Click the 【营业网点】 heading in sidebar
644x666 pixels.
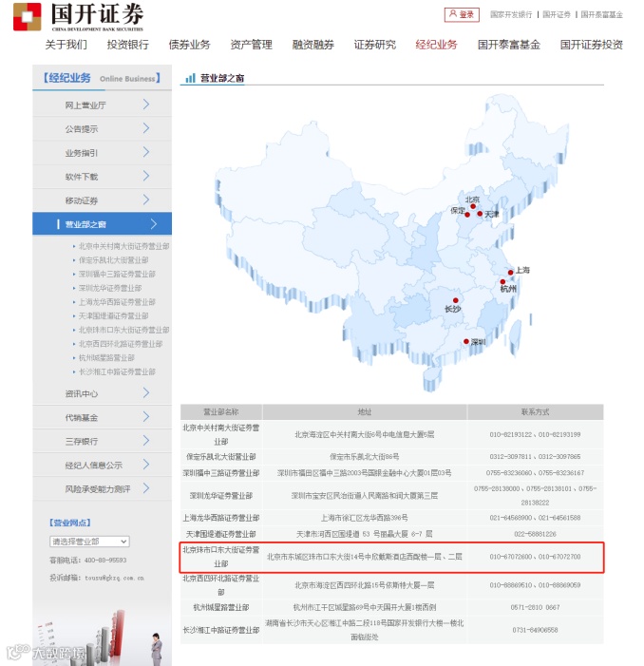[70, 523]
